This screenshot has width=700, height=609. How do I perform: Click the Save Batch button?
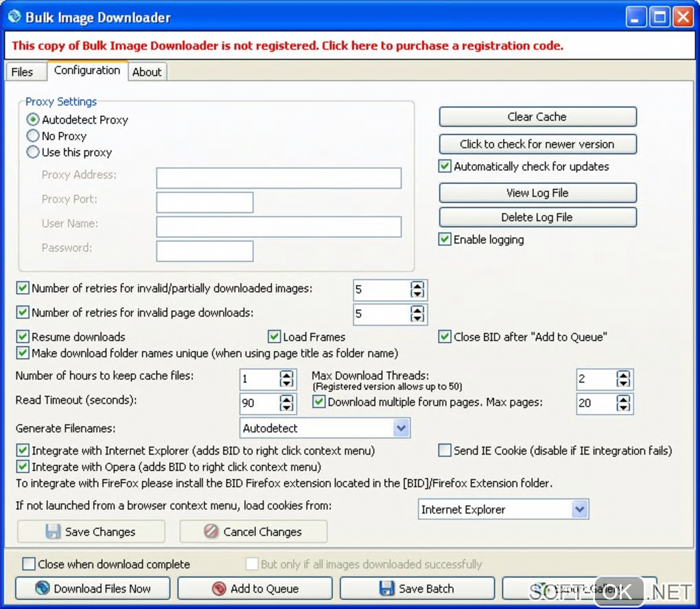pos(417,588)
